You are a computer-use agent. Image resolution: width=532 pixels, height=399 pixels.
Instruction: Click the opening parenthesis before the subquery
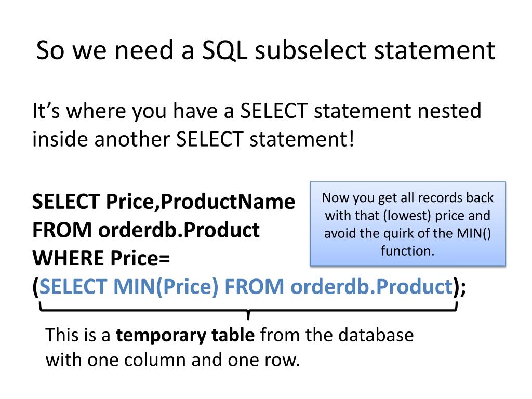pos(35,287)
